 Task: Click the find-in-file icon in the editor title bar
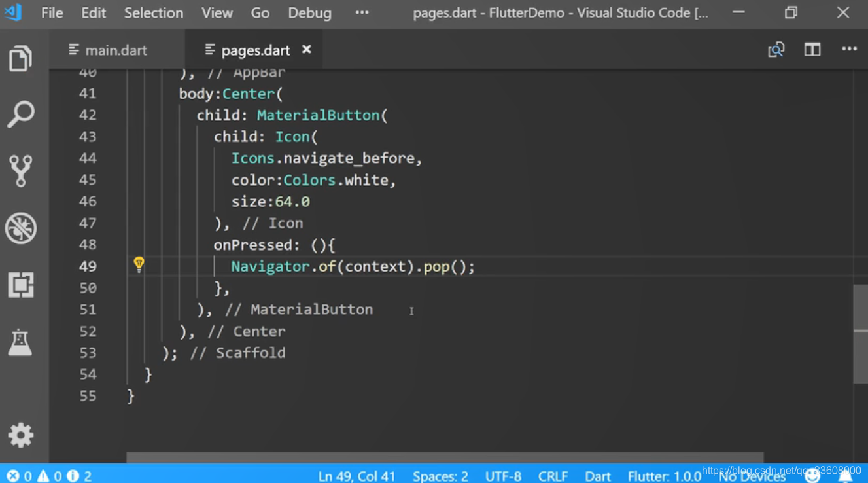coord(776,50)
